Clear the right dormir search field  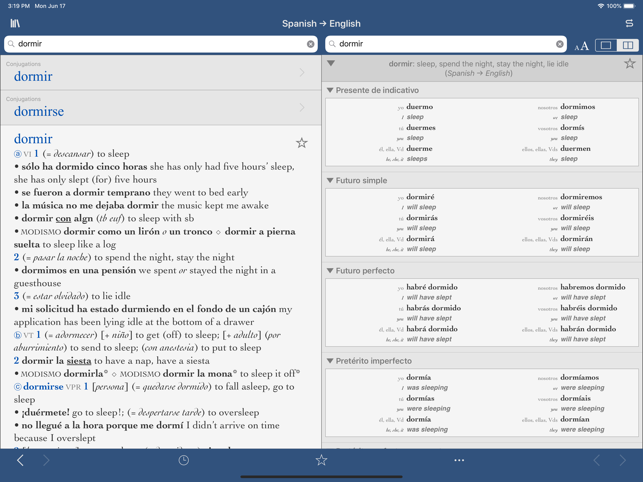pyautogui.click(x=559, y=44)
